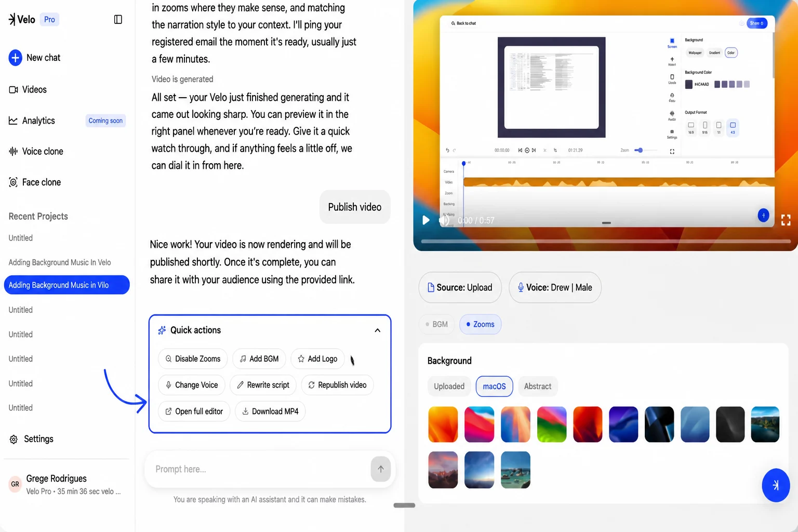This screenshot has width=798, height=532.
Task: Select the dark navy diagonal wallpaper
Action: click(659, 424)
